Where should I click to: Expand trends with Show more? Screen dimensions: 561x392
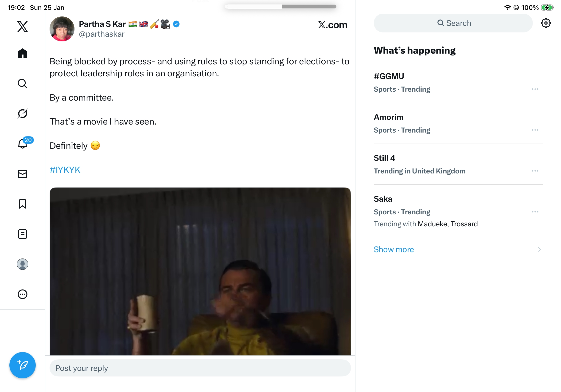394,249
